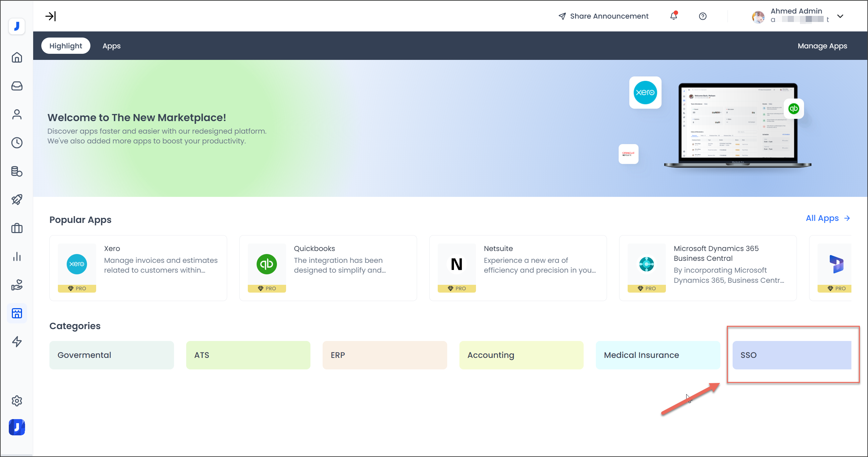Open the reports bar-chart icon in sidebar
This screenshot has height=457, width=868.
[x=17, y=256]
